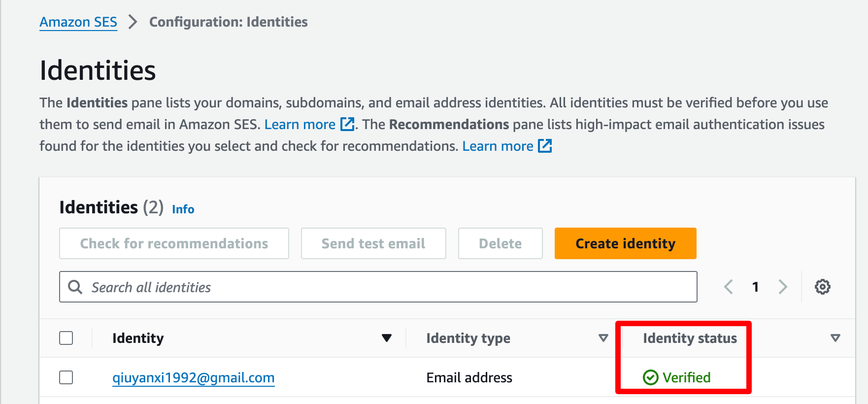Open Amazon SES breadcrumb link
The image size is (868, 404).
(78, 22)
